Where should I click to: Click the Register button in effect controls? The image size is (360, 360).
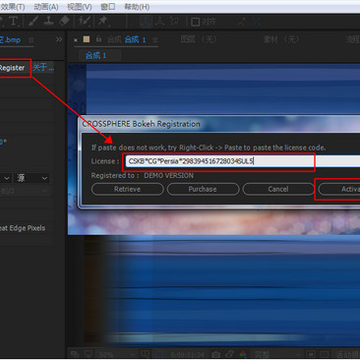pos(12,68)
